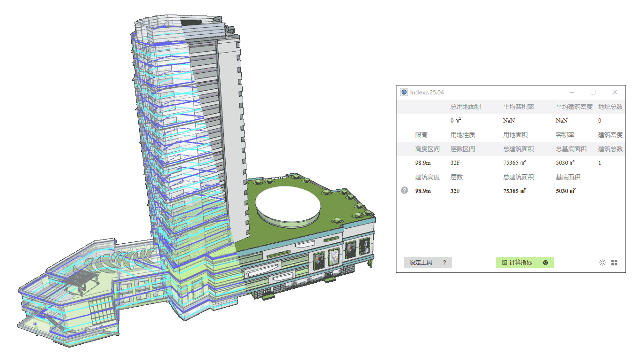This screenshot has width=641, height=364.
Task: Click the Indexz app logo icon
Action: click(x=404, y=92)
